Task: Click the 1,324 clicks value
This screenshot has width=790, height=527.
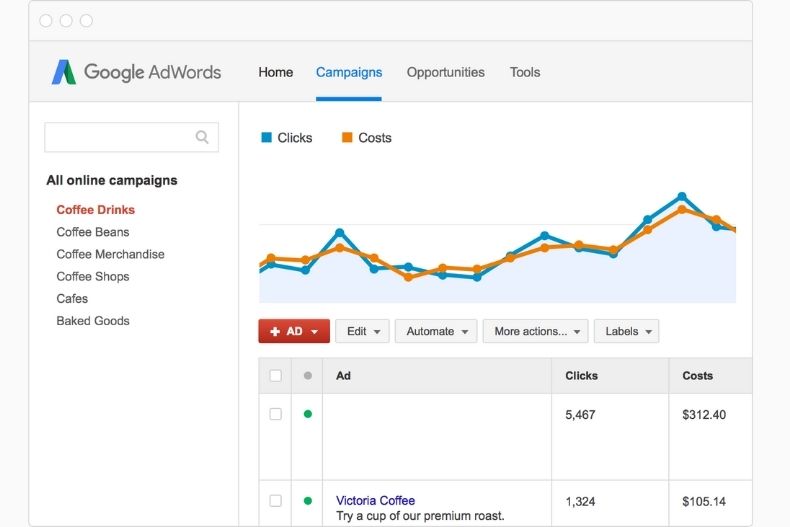Action: [580, 501]
